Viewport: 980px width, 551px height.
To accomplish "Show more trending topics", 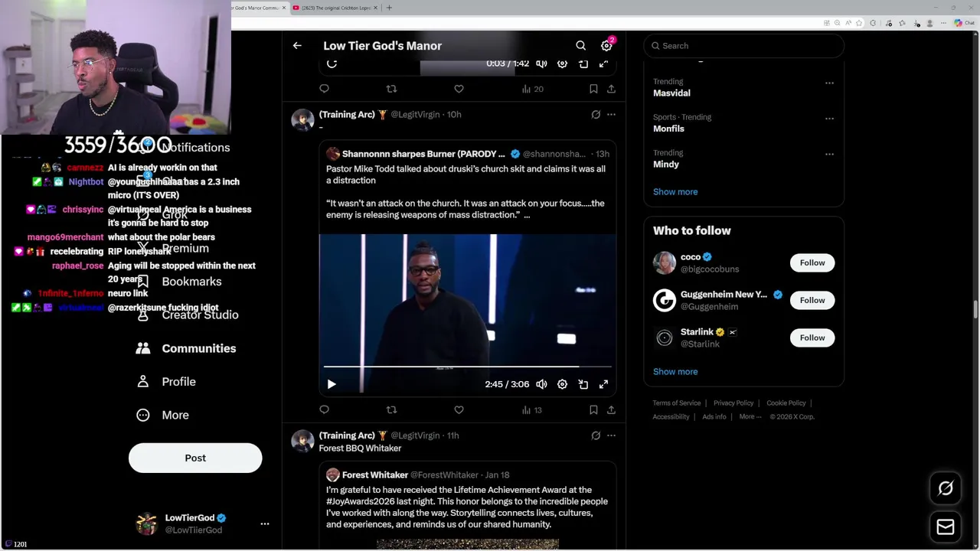I will [x=675, y=192].
